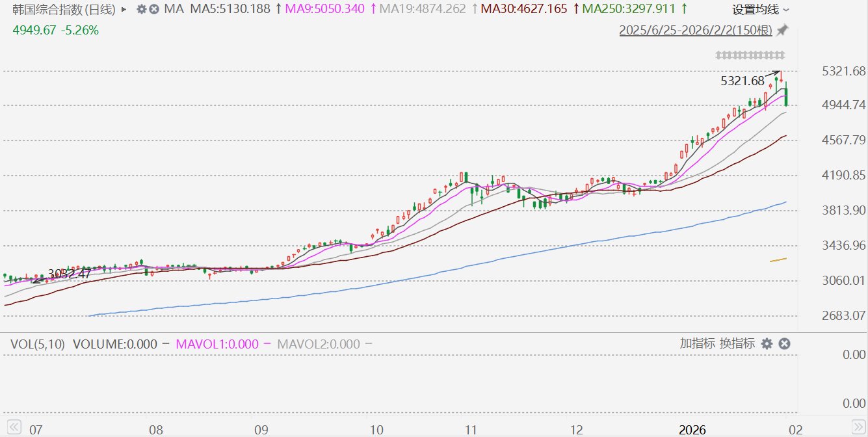Viewport: 868px width, 437px height.
Task: Open the 设置均线 dropdown
Action: (761, 10)
